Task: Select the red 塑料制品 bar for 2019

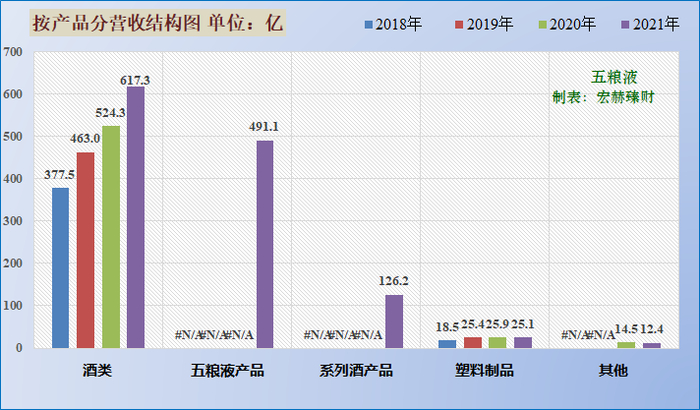Action: [x=473, y=343]
